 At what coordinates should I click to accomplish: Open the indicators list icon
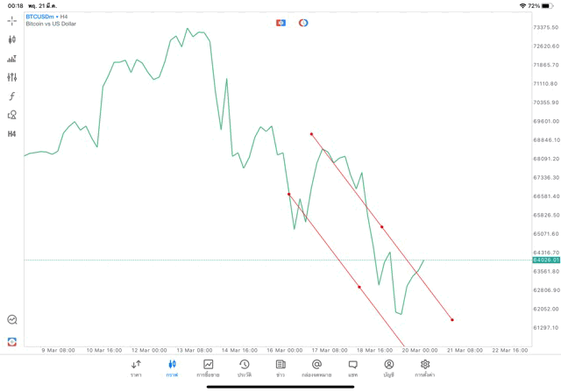pos(12,59)
